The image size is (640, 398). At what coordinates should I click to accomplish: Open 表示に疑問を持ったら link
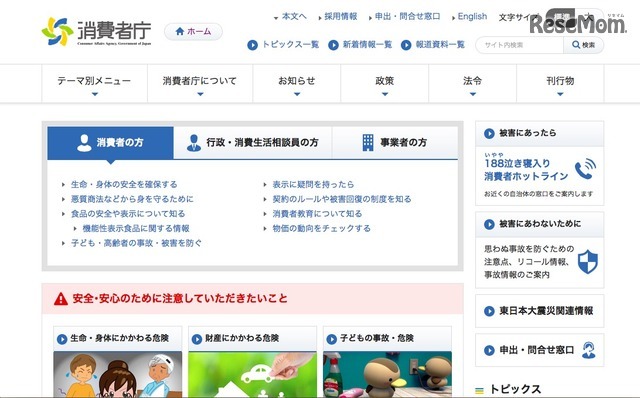[x=313, y=185]
